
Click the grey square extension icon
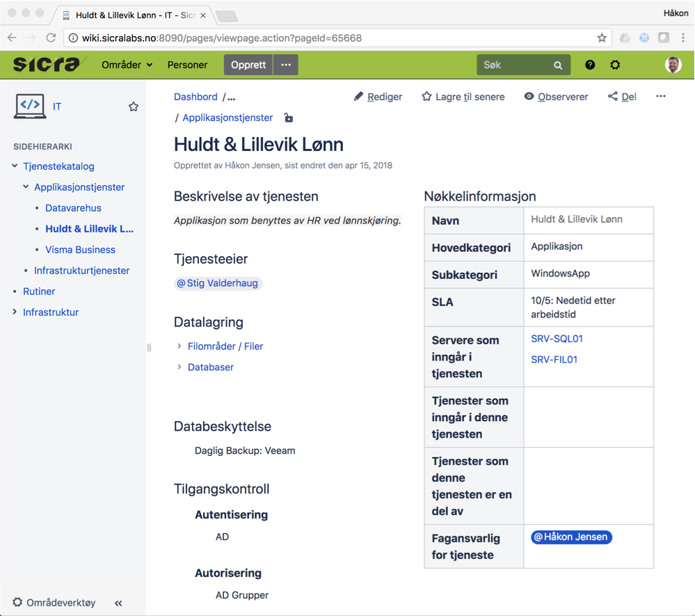click(x=664, y=38)
